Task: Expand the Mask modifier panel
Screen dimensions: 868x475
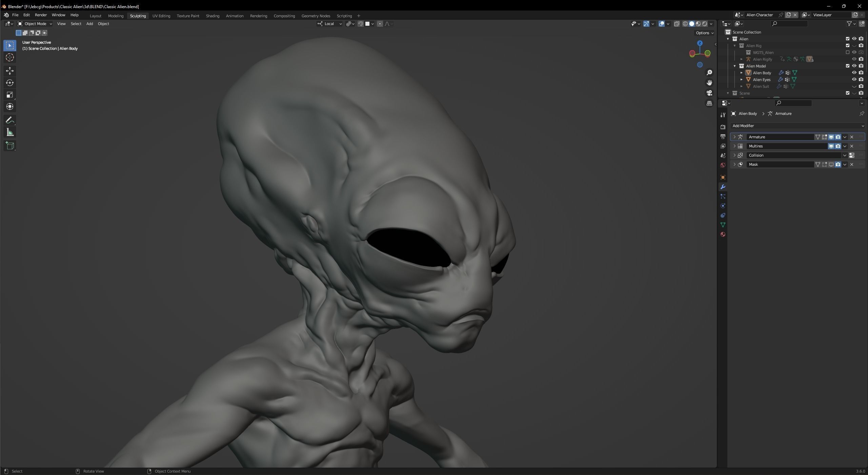Action: (x=734, y=164)
